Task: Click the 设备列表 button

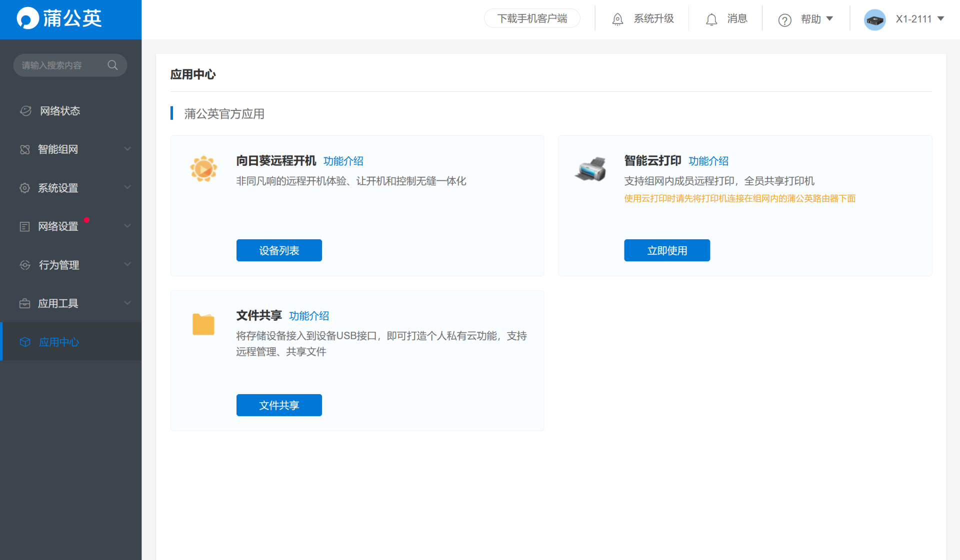Action: pos(279,250)
